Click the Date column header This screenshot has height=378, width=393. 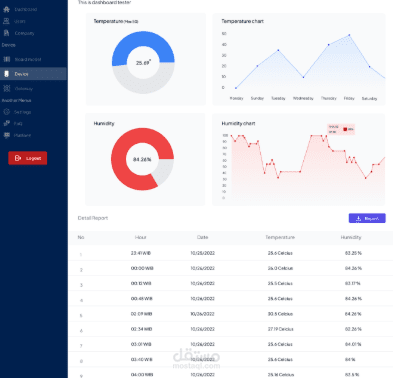click(x=202, y=237)
